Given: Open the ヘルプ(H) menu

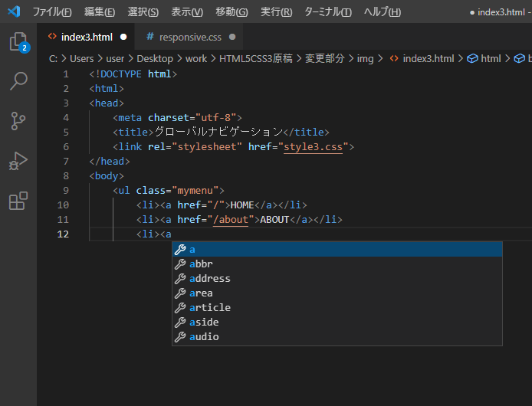Looking at the screenshot, I should 383,12.
